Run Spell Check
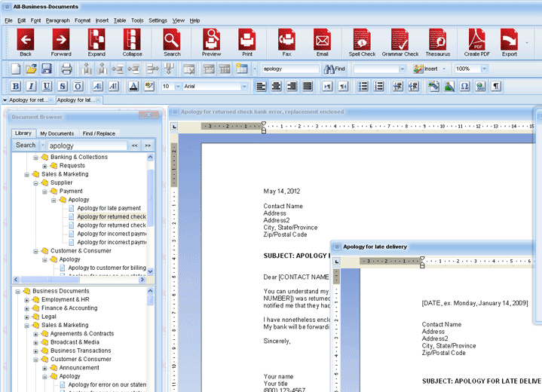542x392 pixels. point(362,43)
